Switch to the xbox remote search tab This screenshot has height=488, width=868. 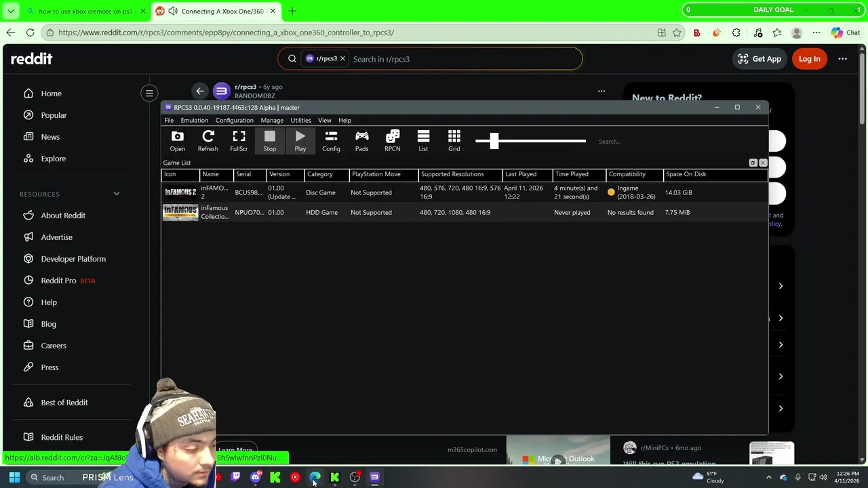click(x=85, y=11)
